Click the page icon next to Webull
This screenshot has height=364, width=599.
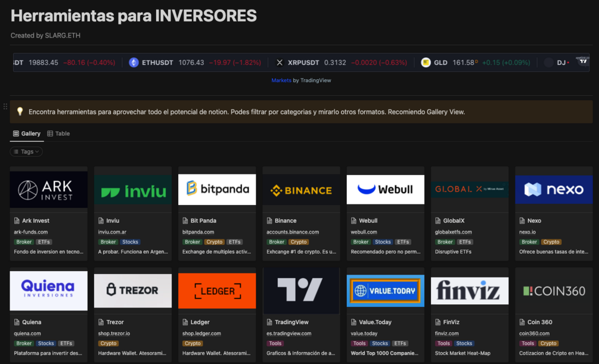pyautogui.click(x=354, y=220)
